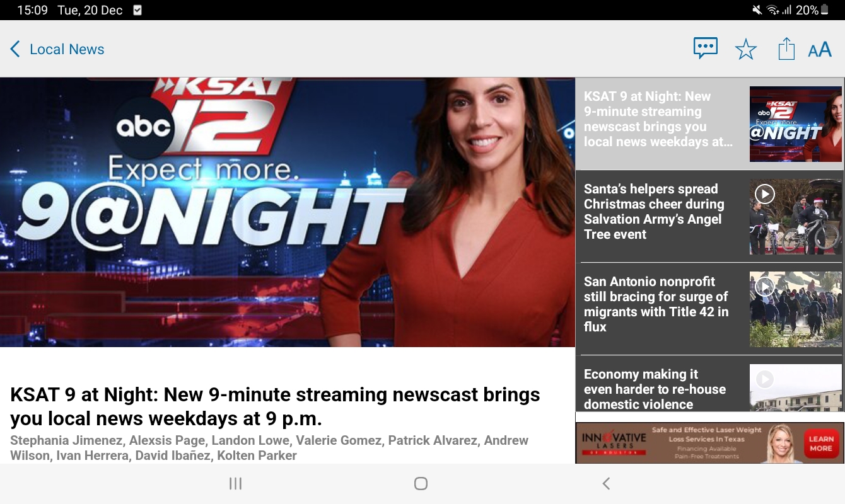
Task: Tap the Android home button
Action: 421,483
